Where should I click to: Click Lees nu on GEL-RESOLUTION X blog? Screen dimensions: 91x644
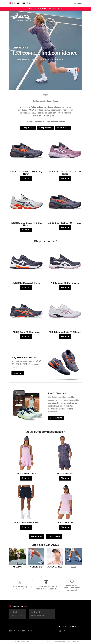tap(18, 373)
